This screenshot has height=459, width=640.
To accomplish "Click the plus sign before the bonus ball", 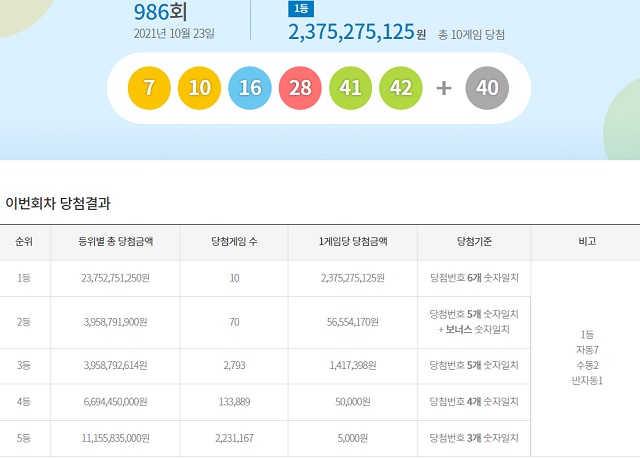I will click(444, 88).
